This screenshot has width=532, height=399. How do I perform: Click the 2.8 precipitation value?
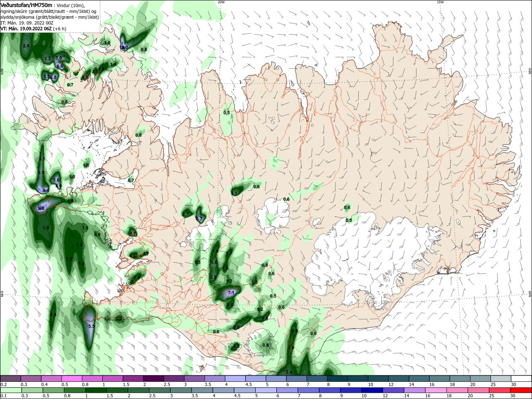26,46
